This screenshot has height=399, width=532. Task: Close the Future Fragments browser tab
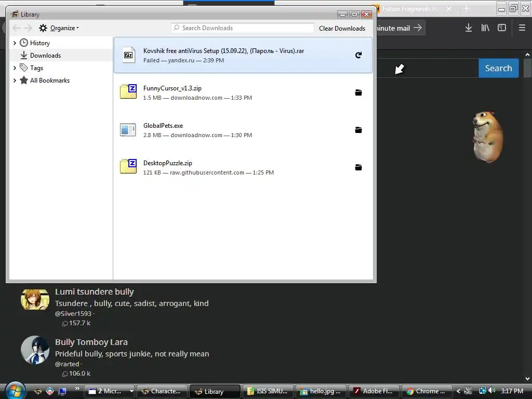click(x=449, y=9)
